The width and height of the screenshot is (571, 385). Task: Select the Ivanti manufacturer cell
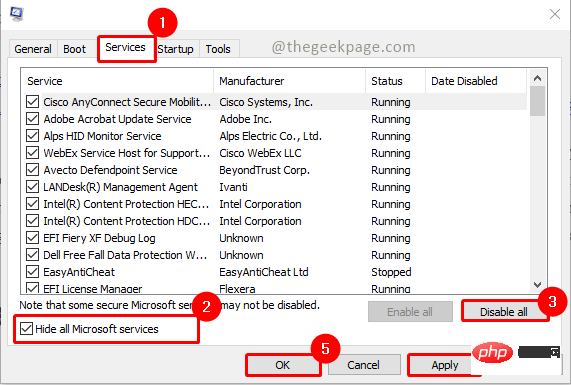[x=233, y=187]
